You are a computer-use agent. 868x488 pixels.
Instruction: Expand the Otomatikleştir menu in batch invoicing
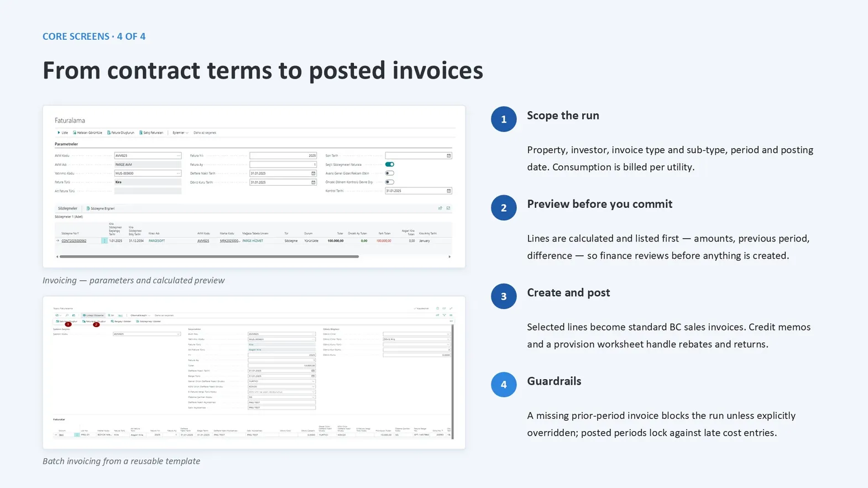pos(140,316)
